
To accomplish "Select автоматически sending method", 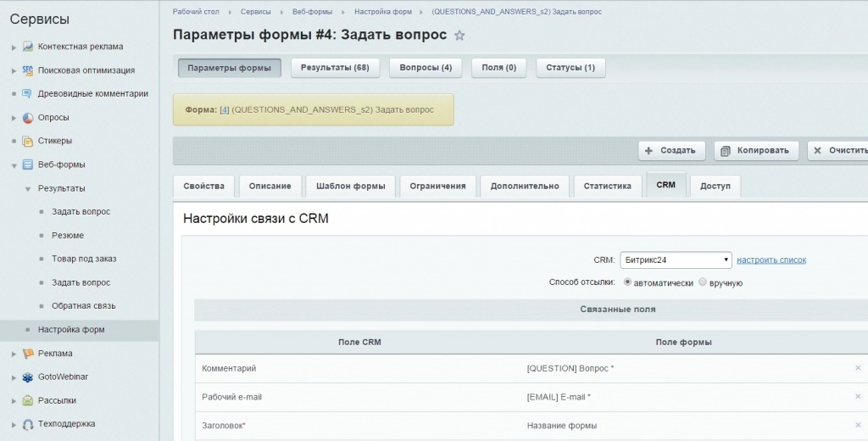I will [627, 282].
